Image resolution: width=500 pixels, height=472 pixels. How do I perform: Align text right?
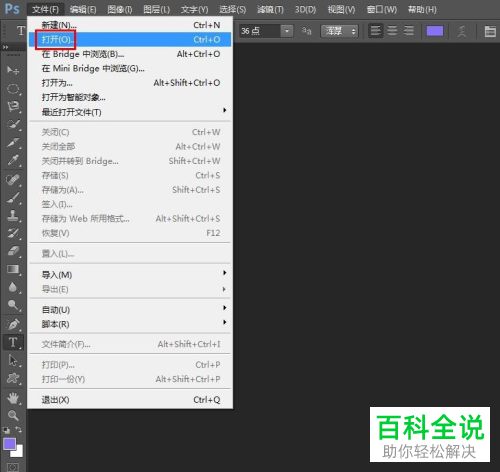[409, 31]
